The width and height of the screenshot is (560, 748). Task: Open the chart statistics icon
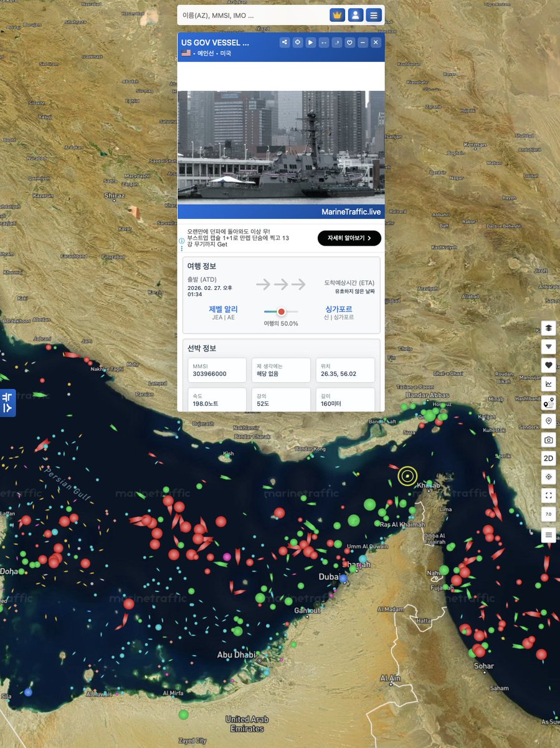point(549,384)
